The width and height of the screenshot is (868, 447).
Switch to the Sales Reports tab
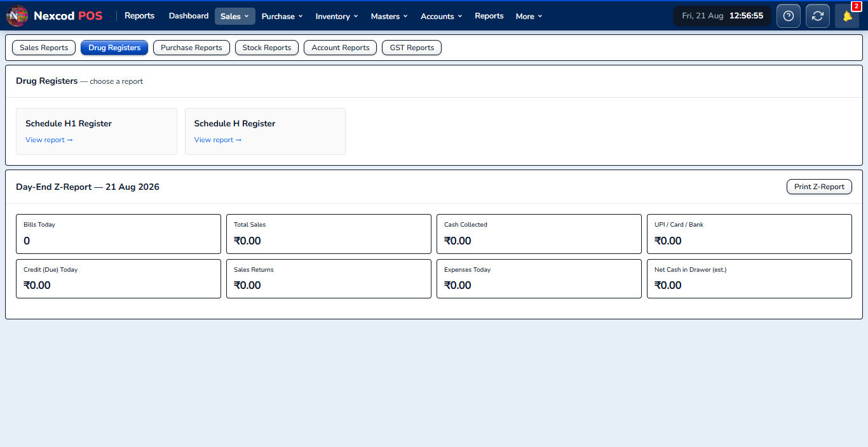[44, 48]
